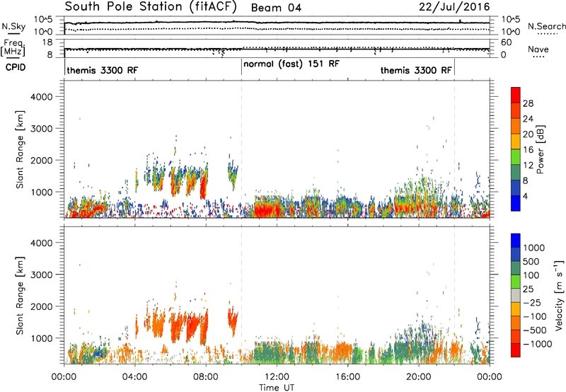Click the yellow-orange Power color bar segment near 16
This screenshot has width=566, height=392.
tap(516, 142)
